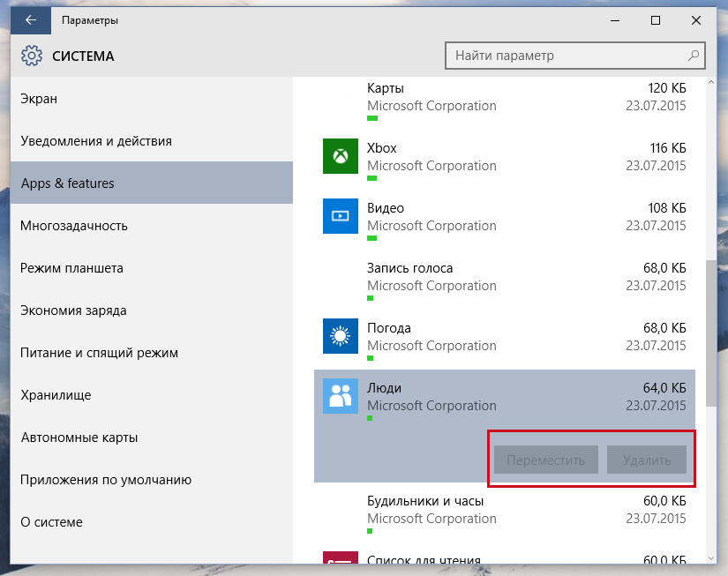
Task: Minimize the Параметры window
Action: pyautogui.click(x=615, y=20)
